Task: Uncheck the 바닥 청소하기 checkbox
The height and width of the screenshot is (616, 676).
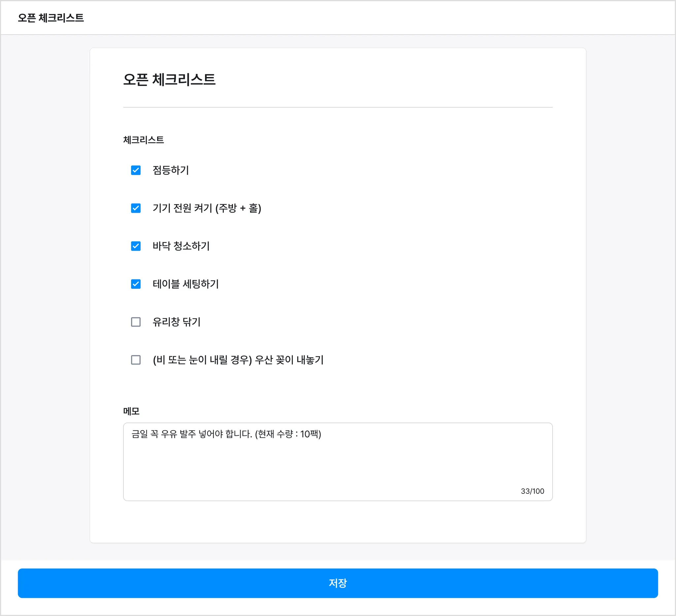Action: coord(135,246)
